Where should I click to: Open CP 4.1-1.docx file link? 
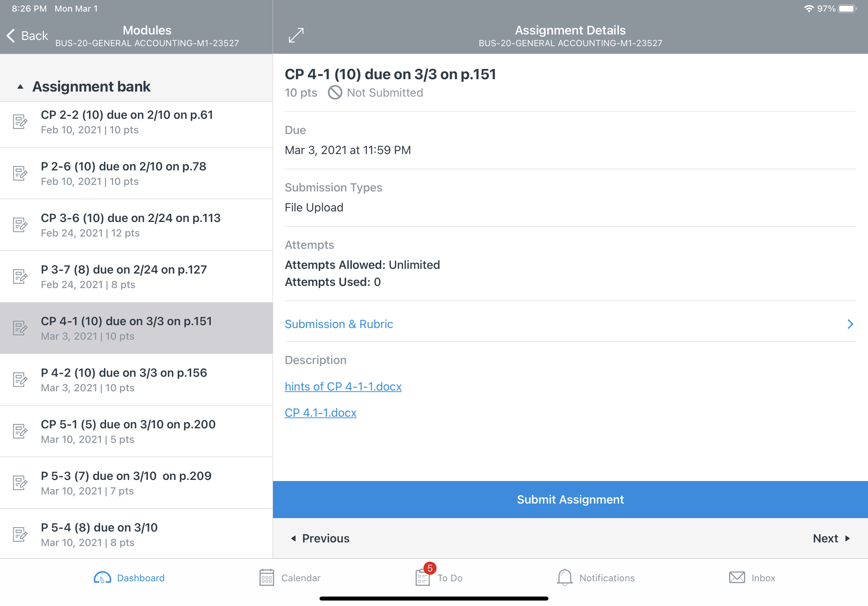[320, 413]
